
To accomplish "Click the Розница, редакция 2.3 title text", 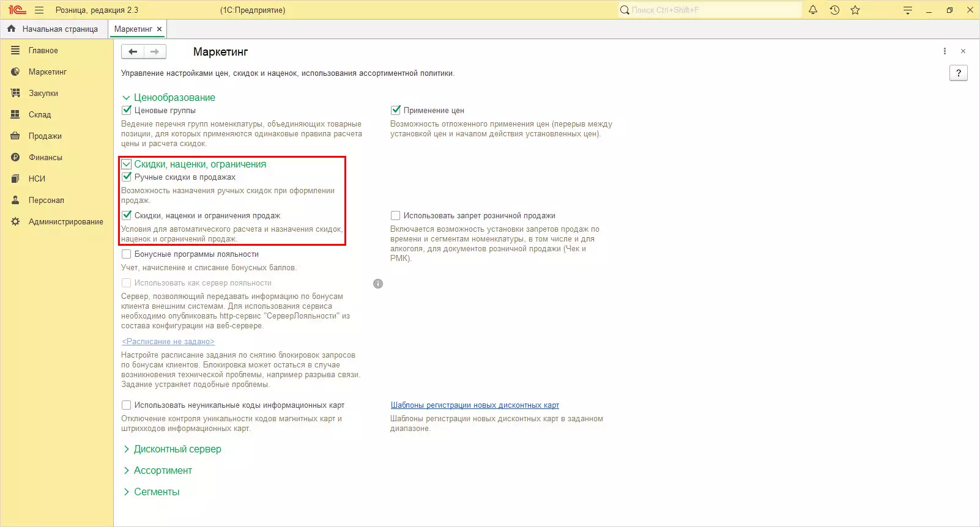I will (x=97, y=10).
